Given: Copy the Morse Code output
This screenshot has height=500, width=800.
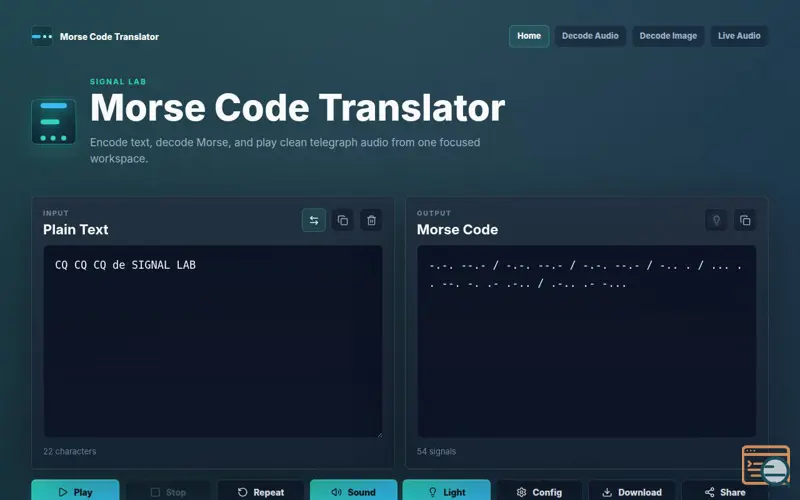Looking at the screenshot, I should tap(745, 220).
